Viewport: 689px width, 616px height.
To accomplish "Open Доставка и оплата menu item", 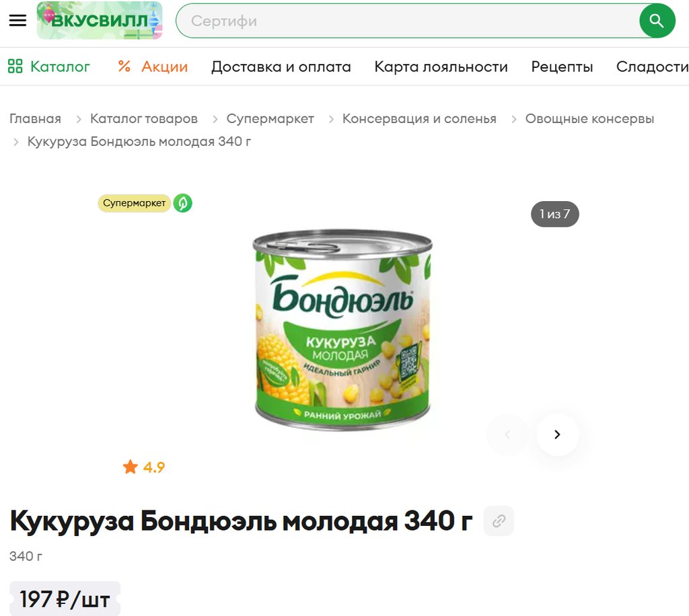I will click(281, 67).
